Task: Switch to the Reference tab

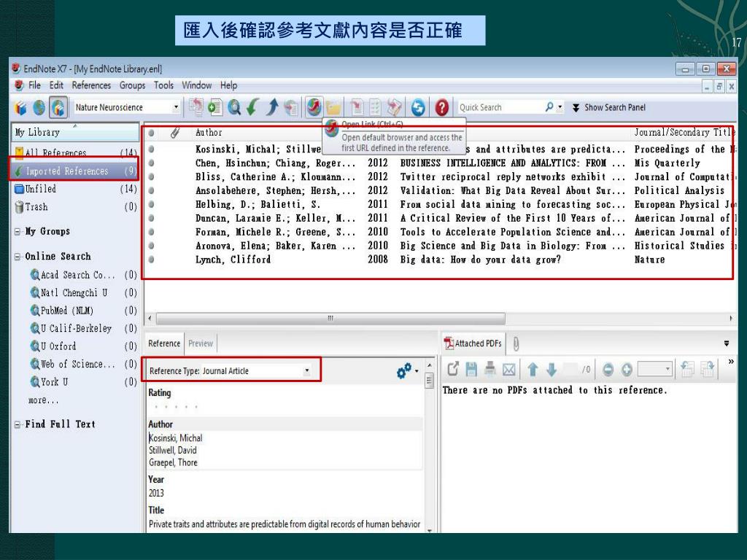Action: 164,343
